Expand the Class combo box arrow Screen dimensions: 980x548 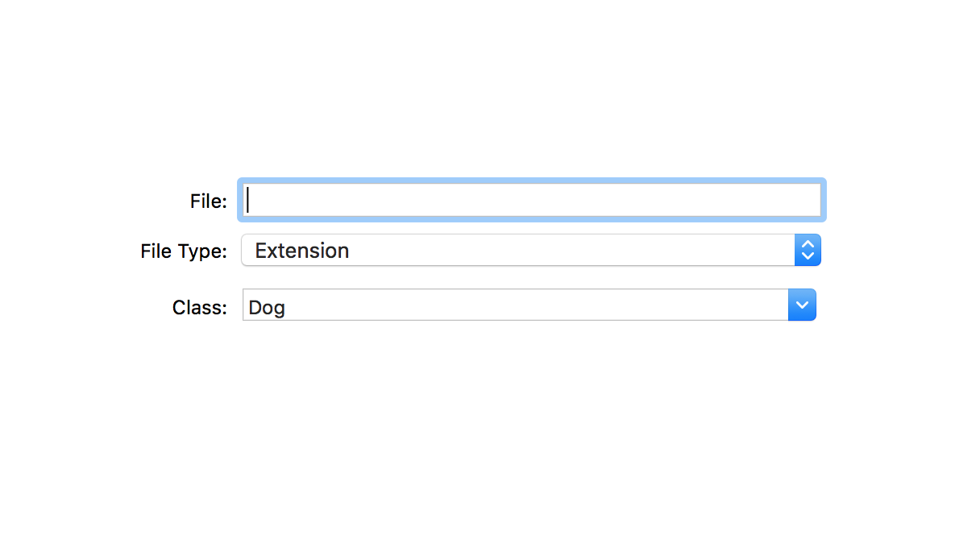click(x=802, y=305)
